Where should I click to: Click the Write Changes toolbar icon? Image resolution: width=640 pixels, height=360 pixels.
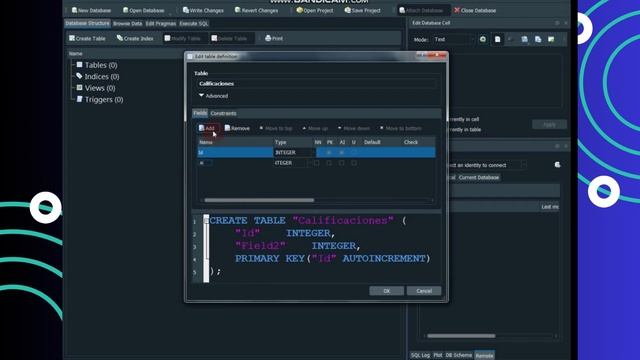pyautogui.click(x=186, y=10)
